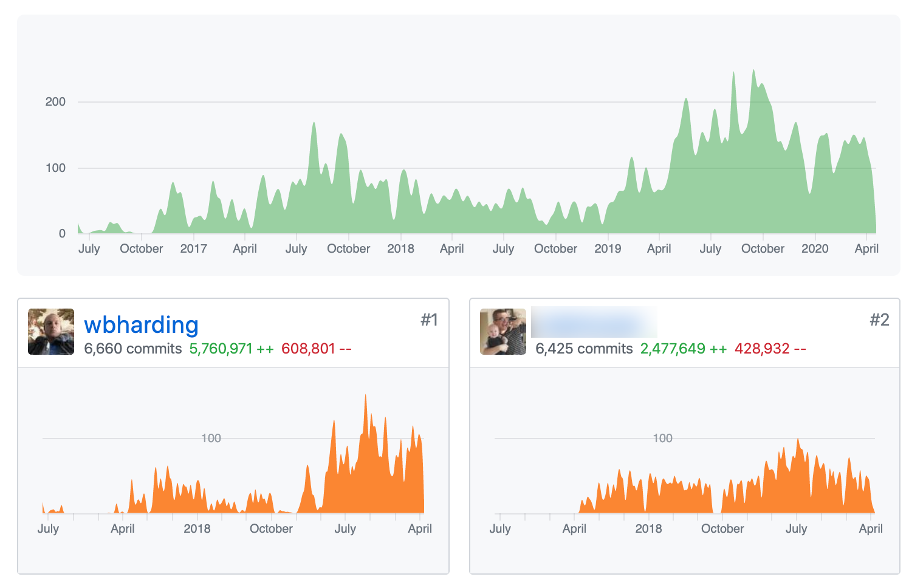Select the April label on the main chart

tap(245, 248)
